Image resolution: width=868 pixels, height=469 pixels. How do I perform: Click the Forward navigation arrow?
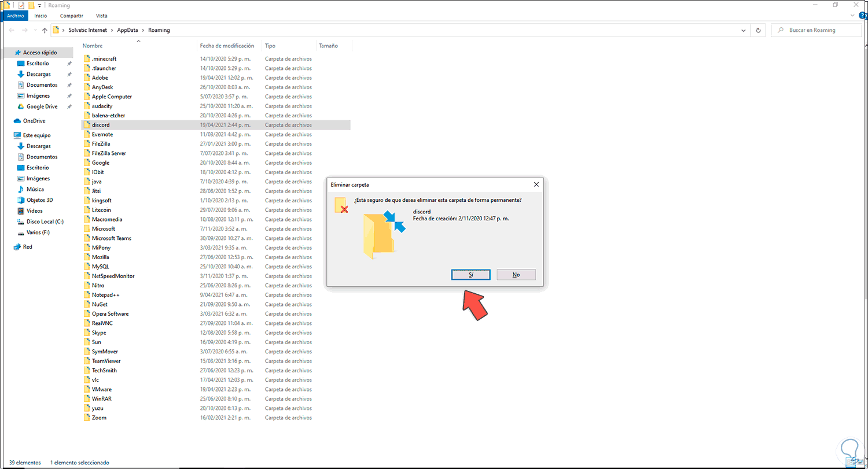[25, 30]
